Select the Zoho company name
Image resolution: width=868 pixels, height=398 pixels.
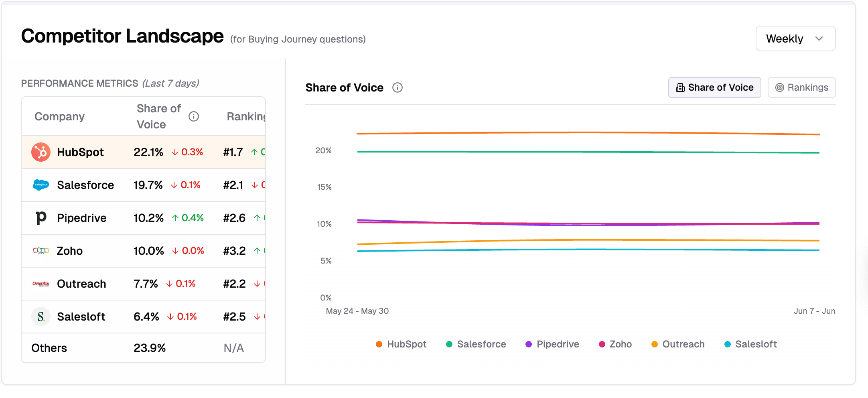[x=70, y=251]
